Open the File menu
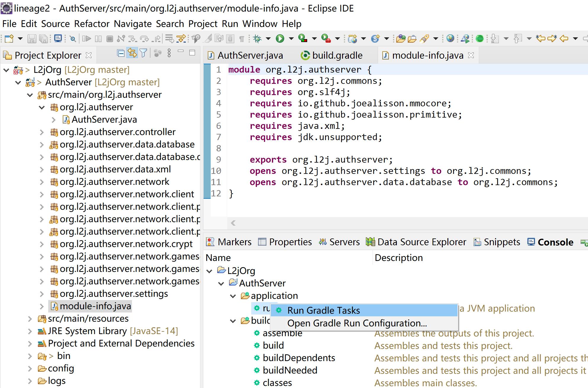588x388 pixels. click(x=9, y=24)
